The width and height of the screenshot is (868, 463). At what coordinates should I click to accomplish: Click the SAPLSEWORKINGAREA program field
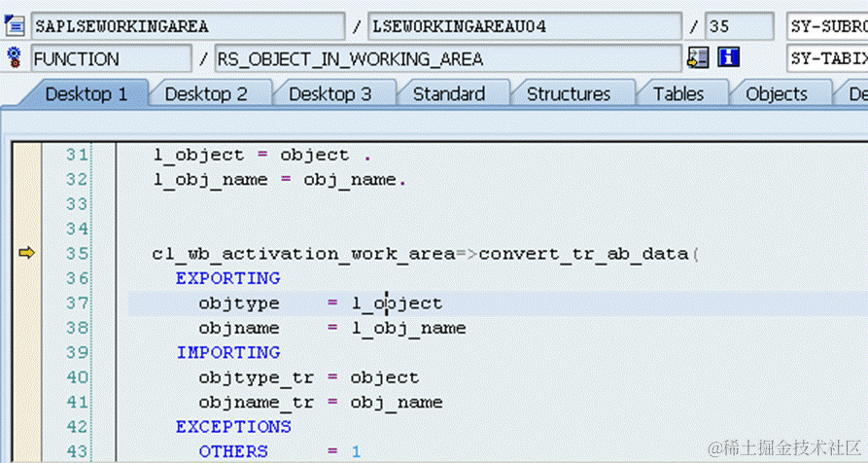189,26
